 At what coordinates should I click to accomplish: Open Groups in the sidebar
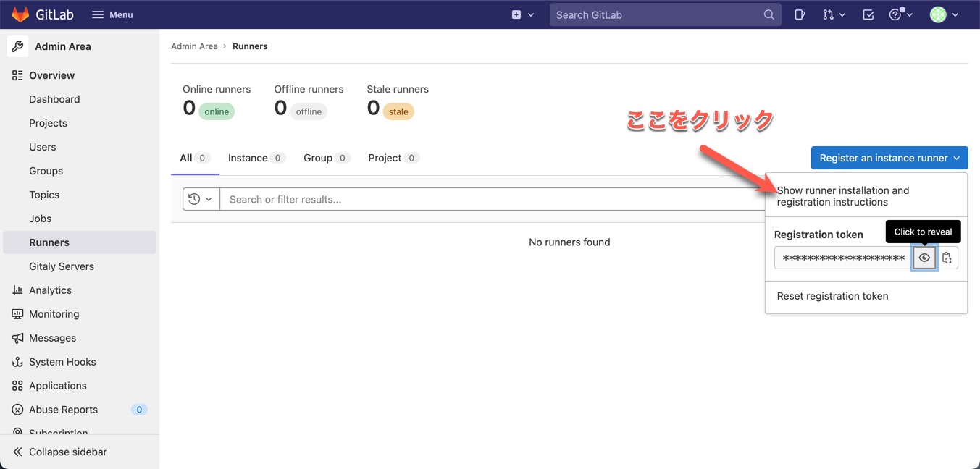46,171
